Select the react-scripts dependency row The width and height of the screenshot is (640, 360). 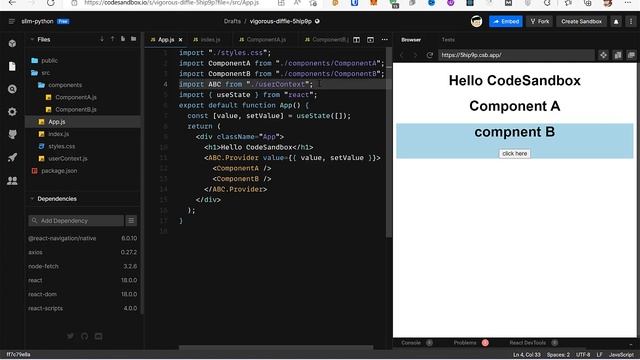coord(82,308)
